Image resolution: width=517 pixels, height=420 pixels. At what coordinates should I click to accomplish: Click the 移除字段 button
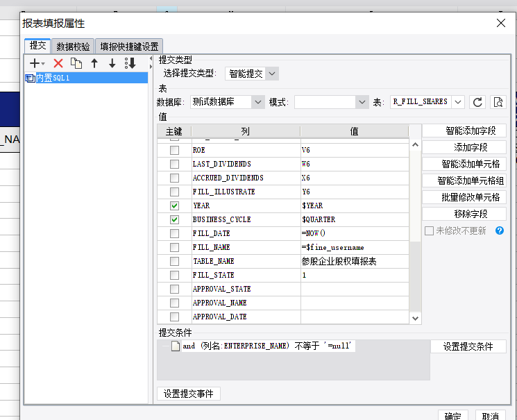[x=464, y=214]
